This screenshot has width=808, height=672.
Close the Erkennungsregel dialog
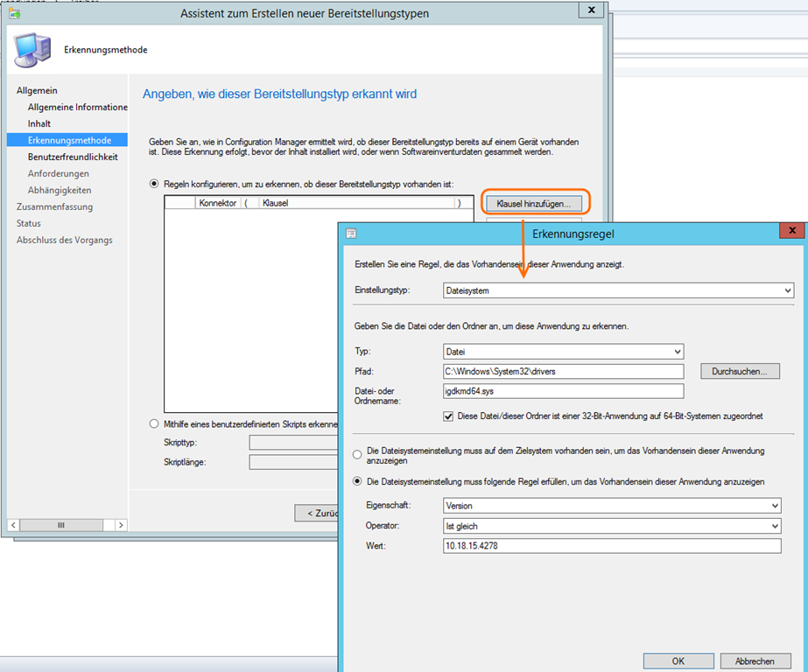[x=791, y=232]
